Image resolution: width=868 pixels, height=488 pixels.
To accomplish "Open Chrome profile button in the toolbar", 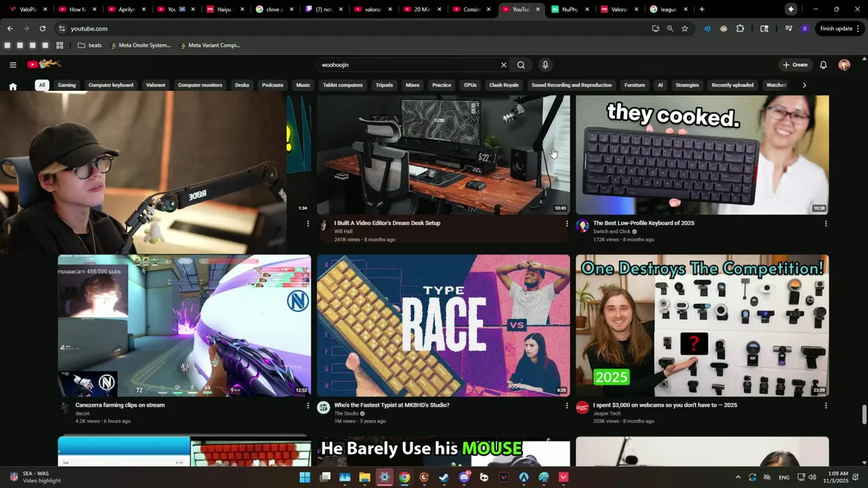I will point(805,28).
